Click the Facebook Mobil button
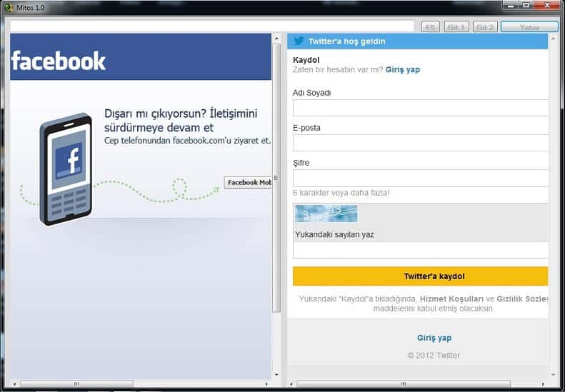The height and width of the screenshot is (392, 565). tap(248, 182)
